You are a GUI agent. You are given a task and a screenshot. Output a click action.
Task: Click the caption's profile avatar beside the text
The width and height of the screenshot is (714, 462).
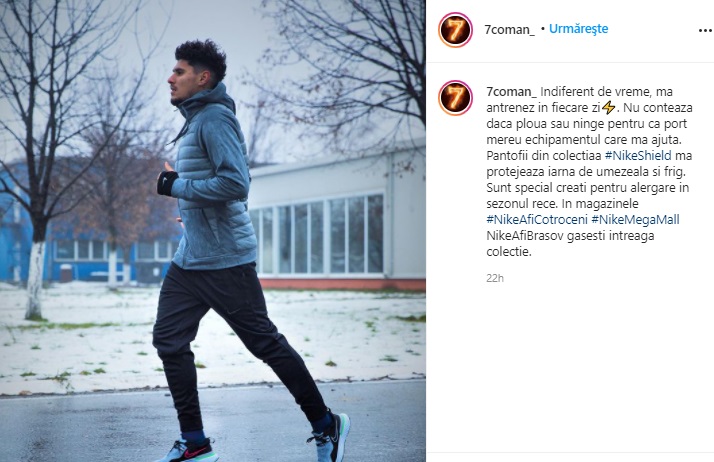[455, 98]
